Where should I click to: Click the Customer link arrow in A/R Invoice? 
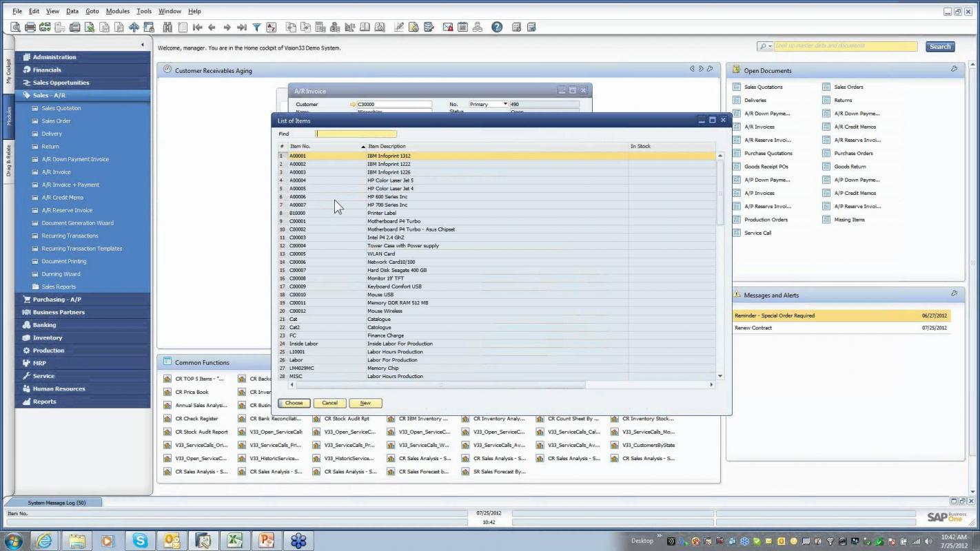354,105
